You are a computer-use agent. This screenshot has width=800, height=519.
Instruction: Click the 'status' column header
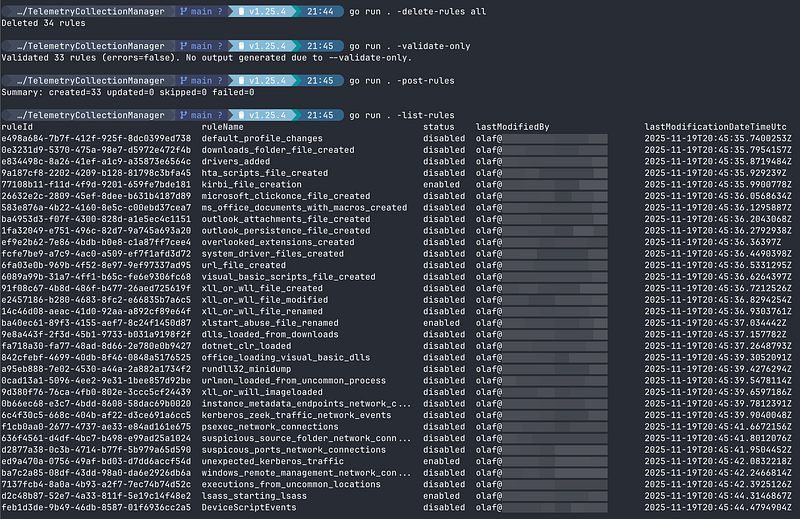coord(439,127)
